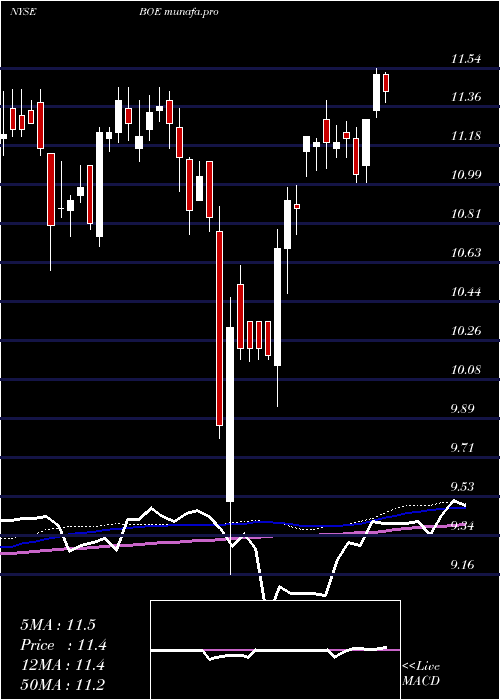Click the <<Live MACD label
The width and height of the screenshot is (500, 700).
(421, 673)
